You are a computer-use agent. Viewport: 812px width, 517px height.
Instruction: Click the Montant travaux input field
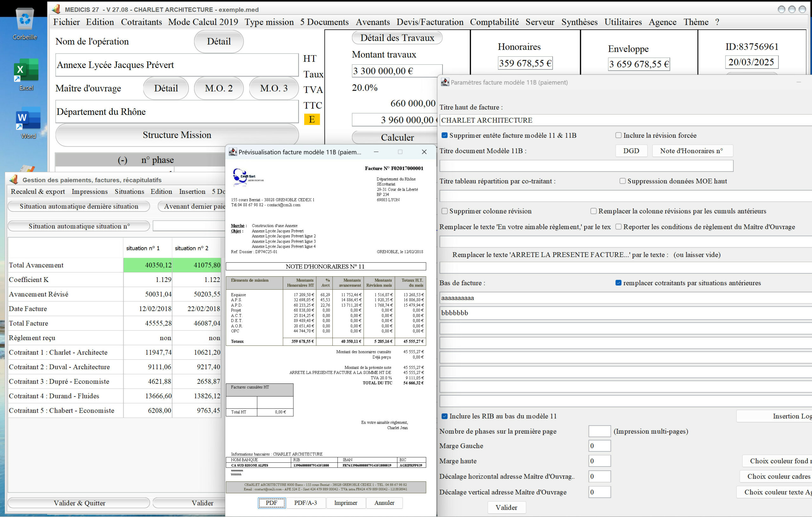[x=397, y=71]
